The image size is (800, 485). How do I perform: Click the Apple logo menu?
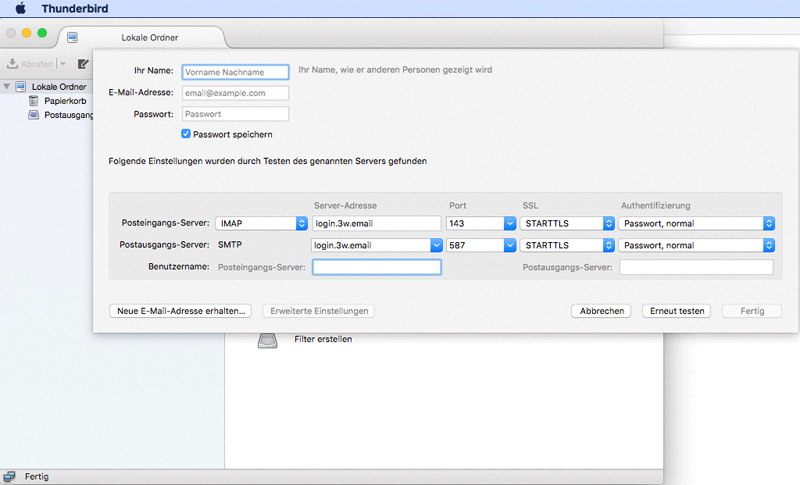click(19, 8)
